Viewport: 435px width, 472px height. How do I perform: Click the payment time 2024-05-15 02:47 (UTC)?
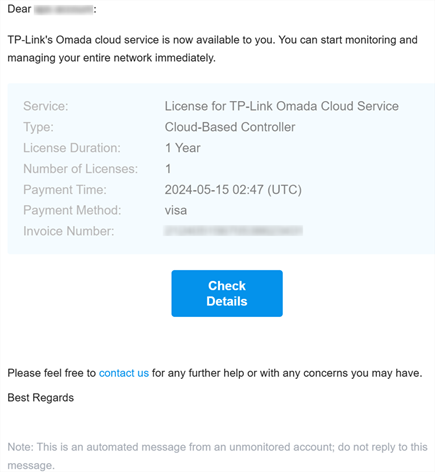233,190
